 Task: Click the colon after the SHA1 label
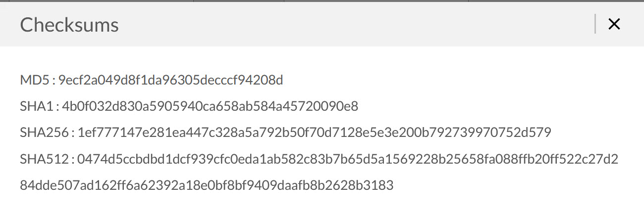pos(57,107)
